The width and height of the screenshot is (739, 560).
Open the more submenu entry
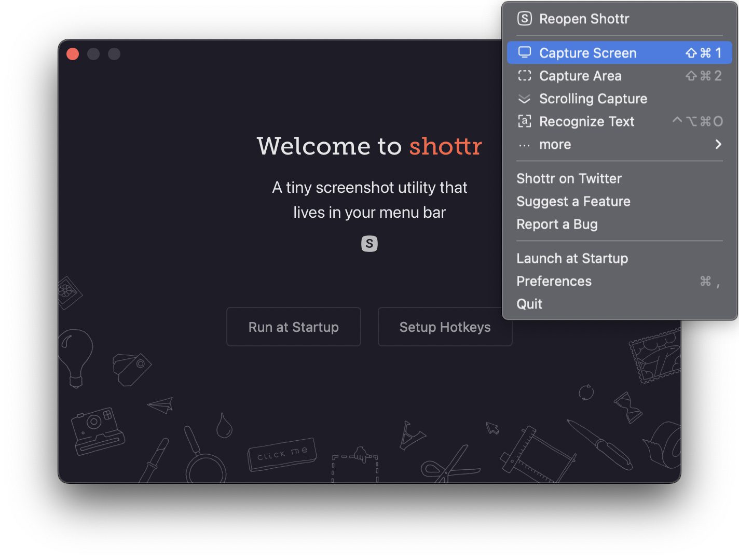pos(620,144)
